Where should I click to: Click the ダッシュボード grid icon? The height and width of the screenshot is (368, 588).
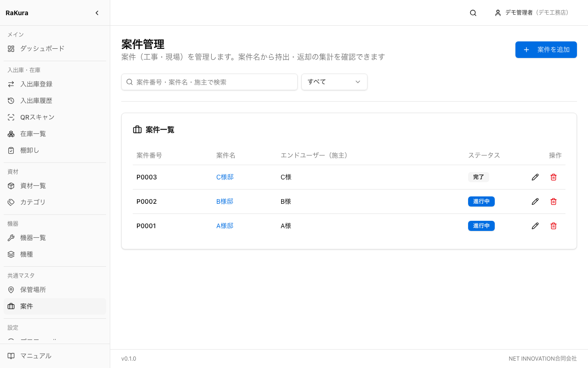click(x=11, y=48)
